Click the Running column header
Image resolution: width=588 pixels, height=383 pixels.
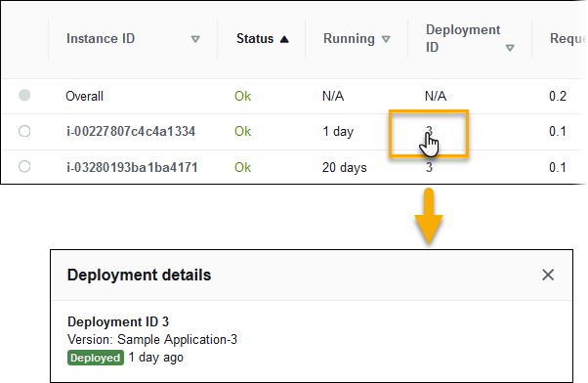(x=349, y=39)
